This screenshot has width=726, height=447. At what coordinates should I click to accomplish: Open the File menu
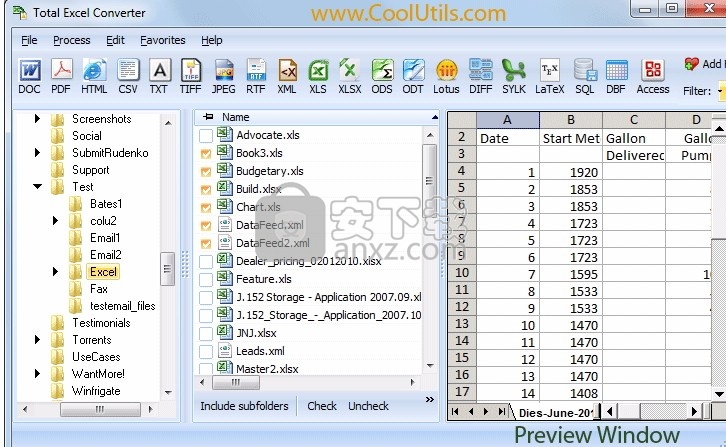(29, 40)
